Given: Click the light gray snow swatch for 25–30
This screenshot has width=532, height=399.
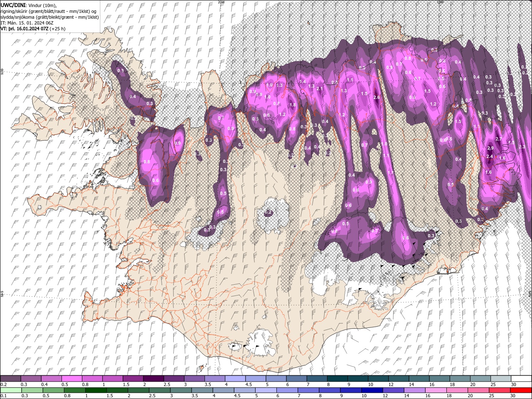Looking at the screenshot, I should [x=500, y=379].
